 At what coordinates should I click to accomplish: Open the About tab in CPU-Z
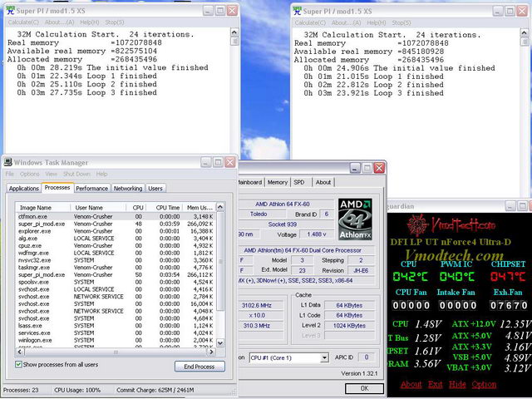pyautogui.click(x=323, y=182)
